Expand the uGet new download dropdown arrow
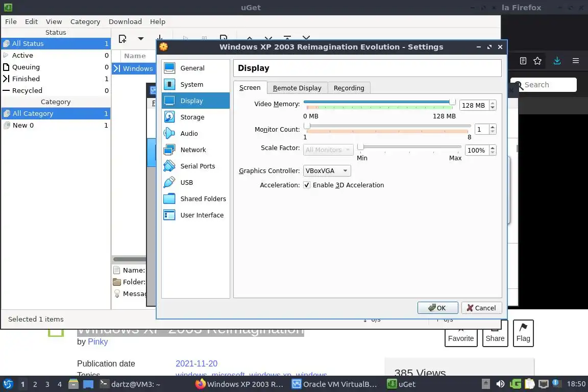The height and width of the screenshot is (392, 588). click(141, 39)
